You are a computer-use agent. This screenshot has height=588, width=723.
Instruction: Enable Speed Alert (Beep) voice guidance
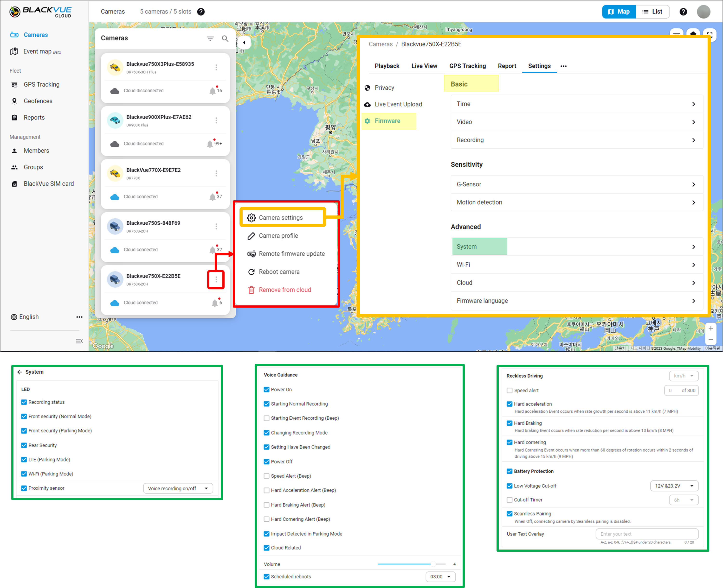(266, 476)
